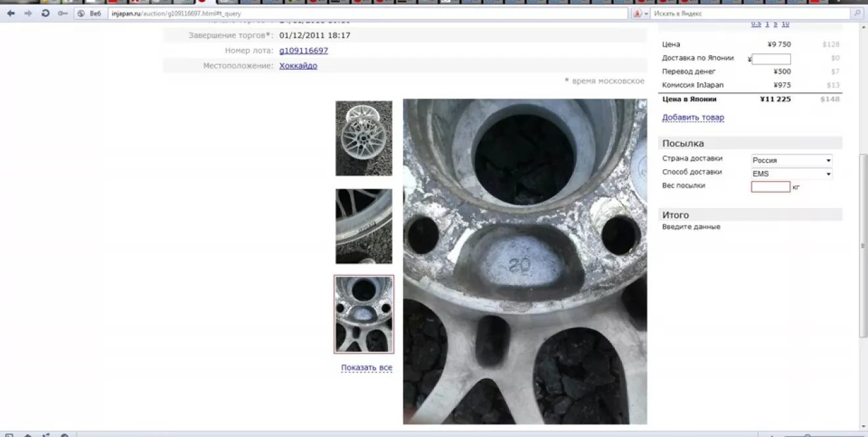The image size is (868, 437).
Task: Select the second spoke close-up thumbnail
Action: (x=364, y=226)
